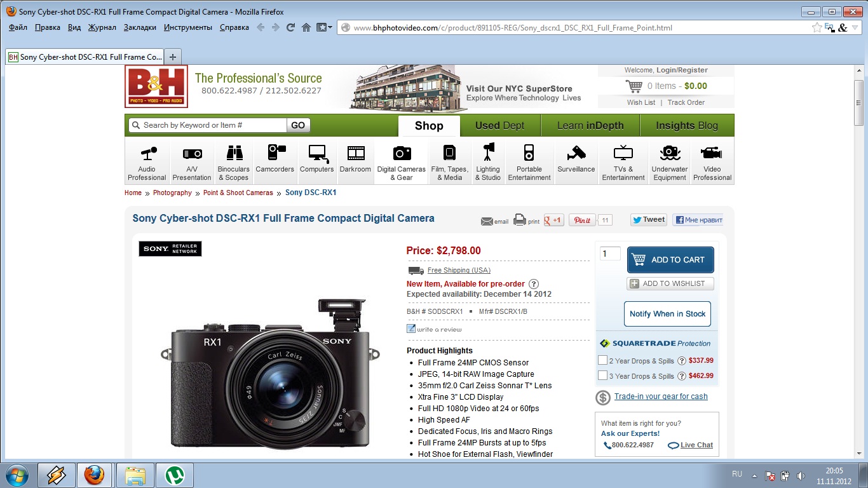Open the bookmarks dropdown in the toolbar
This screenshot has width=868, height=488.
[325, 27]
